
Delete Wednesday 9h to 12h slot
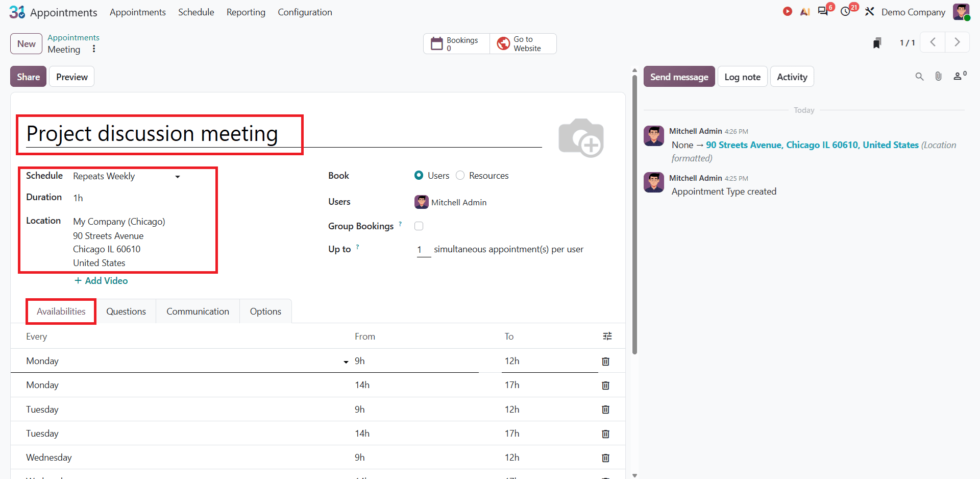(605, 458)
